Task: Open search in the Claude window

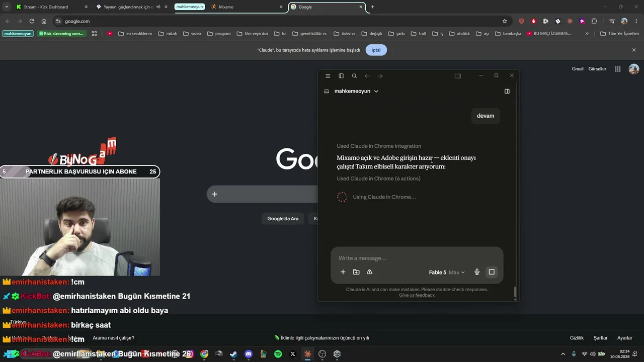Action: pyautogui.click(x=354, y=76)
